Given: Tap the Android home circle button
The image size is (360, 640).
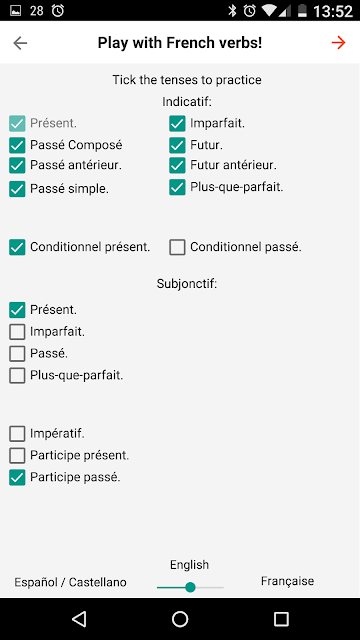Looking at the screenshot, I should pos(180,619).
